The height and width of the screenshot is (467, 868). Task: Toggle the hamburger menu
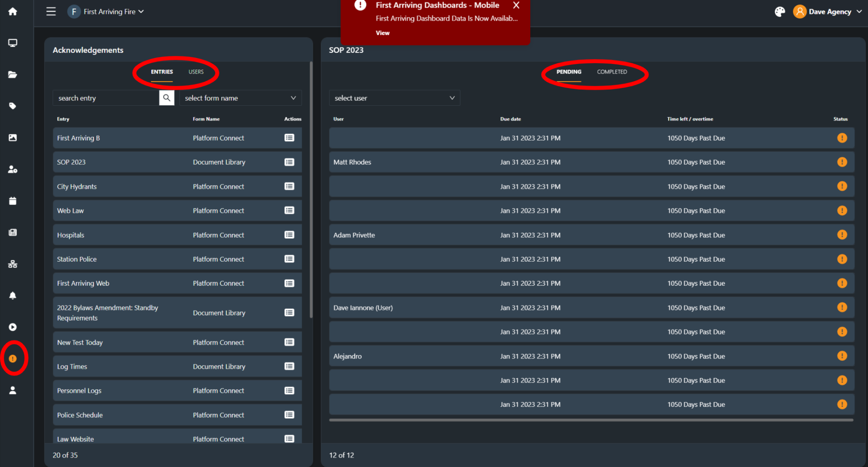(51, 11)
